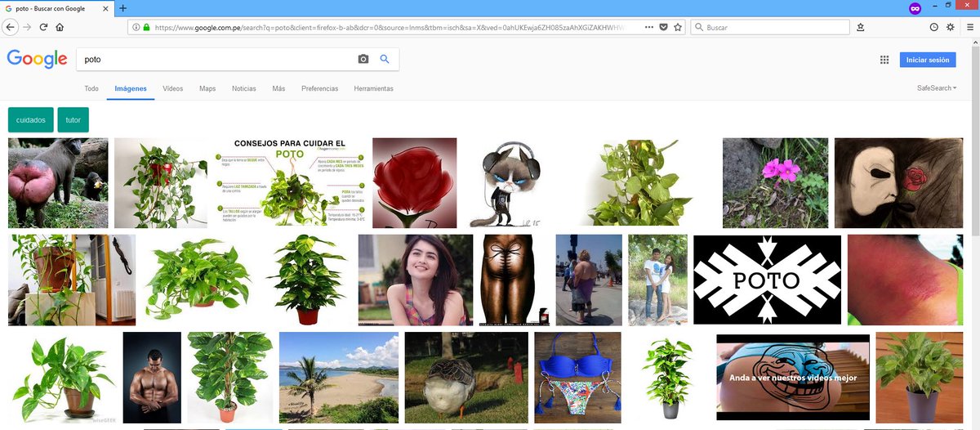Click the green padlock security icon

pyautogui.click(x=146, y=27)
